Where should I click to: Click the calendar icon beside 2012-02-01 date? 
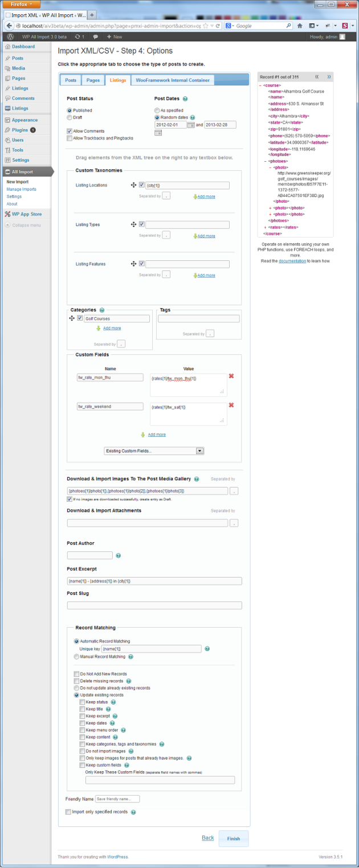click(191, 125)
